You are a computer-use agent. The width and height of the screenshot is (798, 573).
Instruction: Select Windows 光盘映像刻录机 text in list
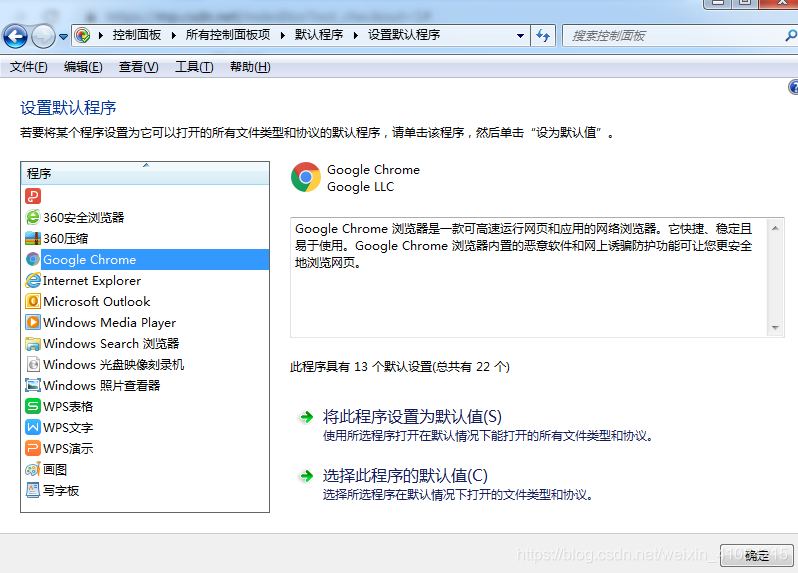pyautogui.click(x=113, y=364)
